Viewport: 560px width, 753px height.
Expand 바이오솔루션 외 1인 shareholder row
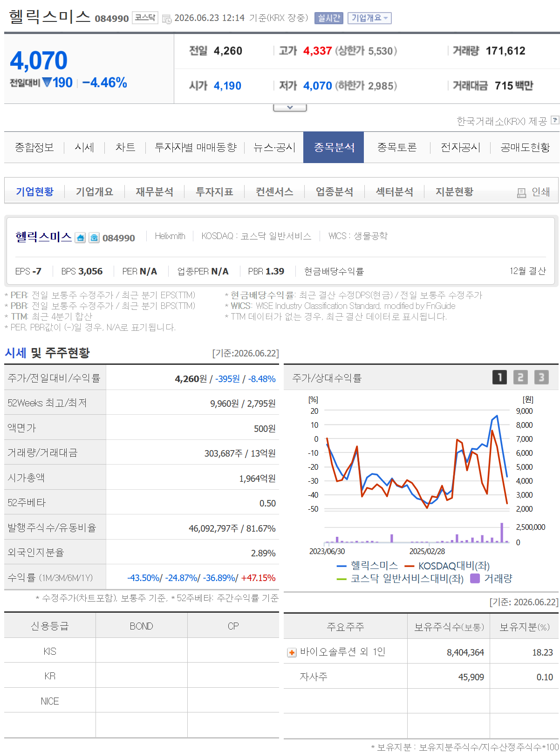[x=292, y=652]
